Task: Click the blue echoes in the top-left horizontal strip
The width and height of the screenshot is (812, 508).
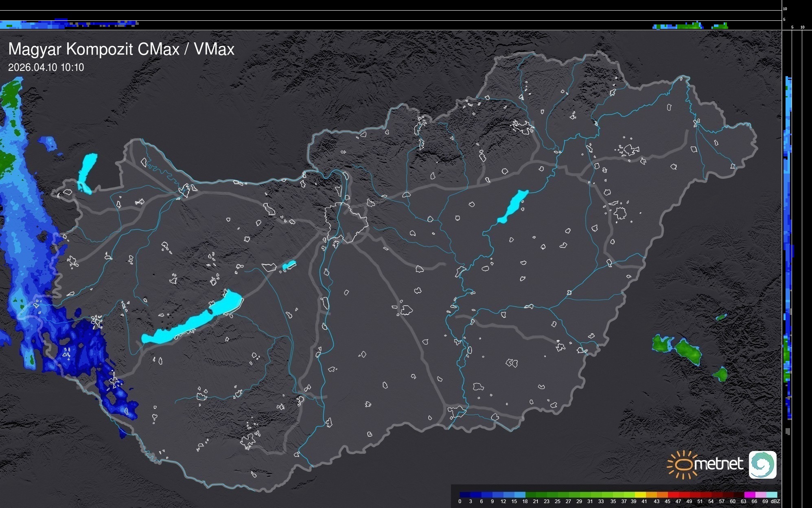Action: (x=33, y=24)
